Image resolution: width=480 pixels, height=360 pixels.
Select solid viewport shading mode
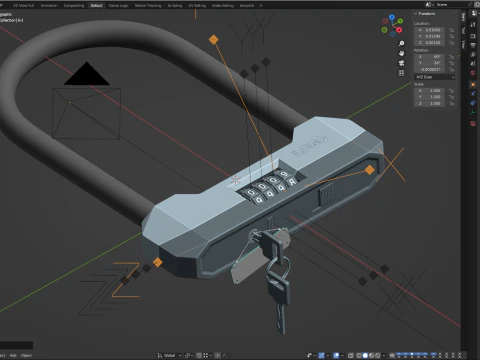365,355
